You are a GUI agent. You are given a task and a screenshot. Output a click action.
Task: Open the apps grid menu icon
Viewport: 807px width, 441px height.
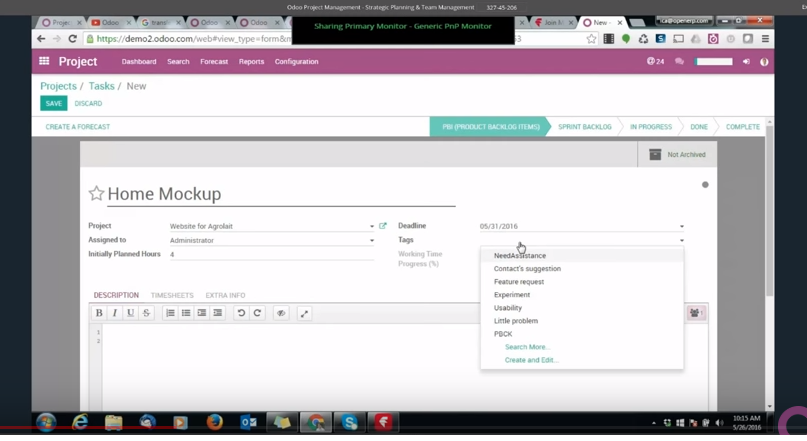(44, 62)
